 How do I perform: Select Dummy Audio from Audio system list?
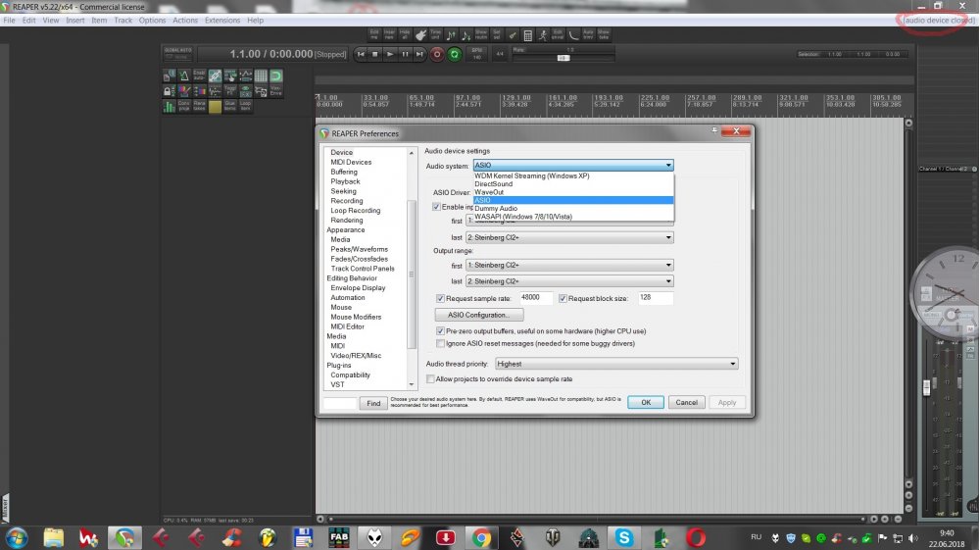573,209
